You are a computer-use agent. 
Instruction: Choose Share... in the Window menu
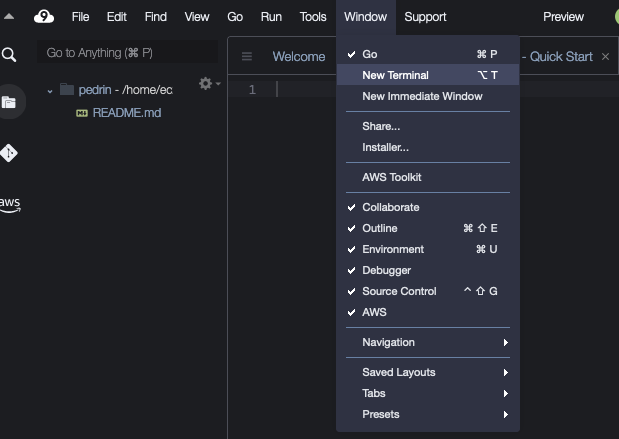tap(428, 126)
